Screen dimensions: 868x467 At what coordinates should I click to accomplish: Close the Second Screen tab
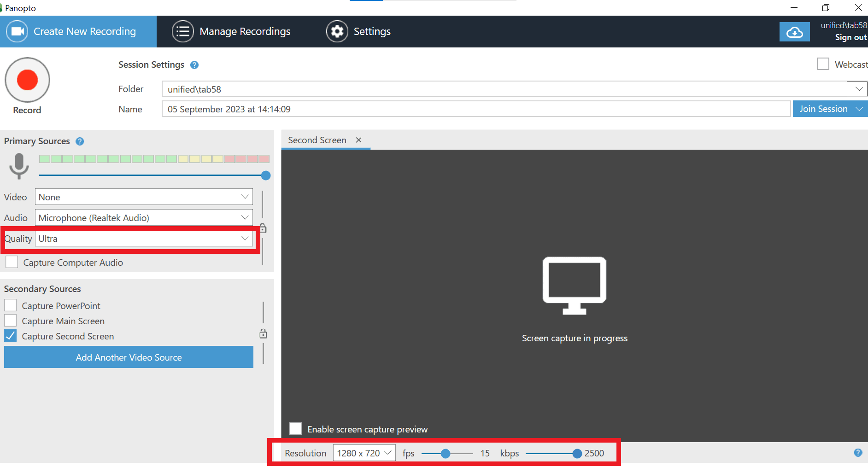358,140
